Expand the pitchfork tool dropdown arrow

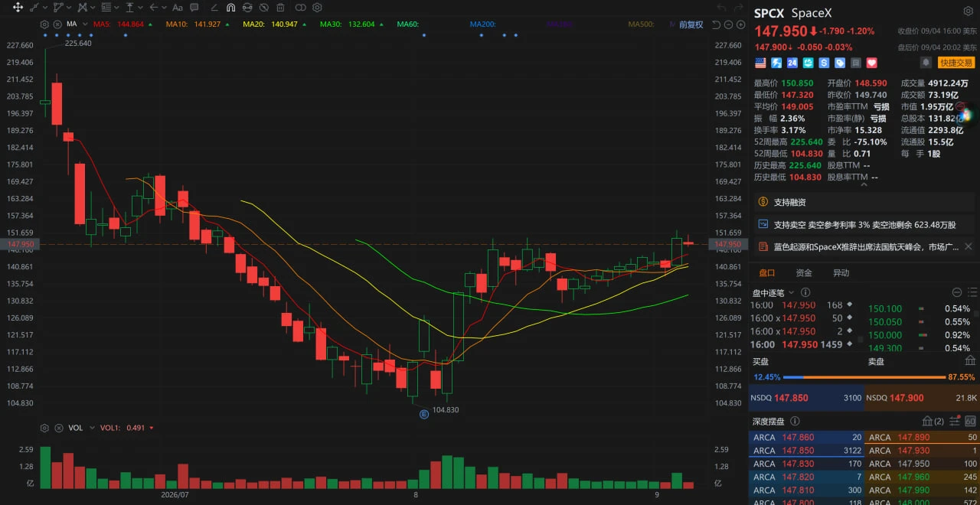93,8
